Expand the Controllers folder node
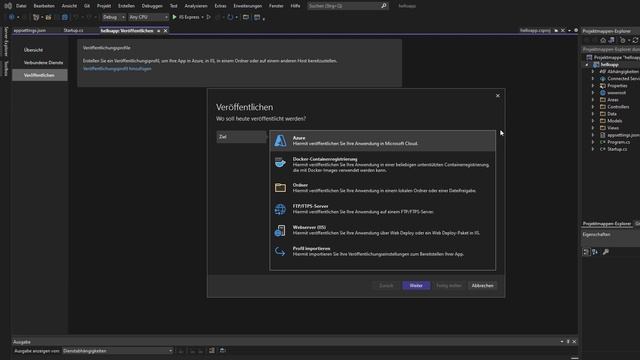The height and width of the screenshot is (360, 640). 593,107
